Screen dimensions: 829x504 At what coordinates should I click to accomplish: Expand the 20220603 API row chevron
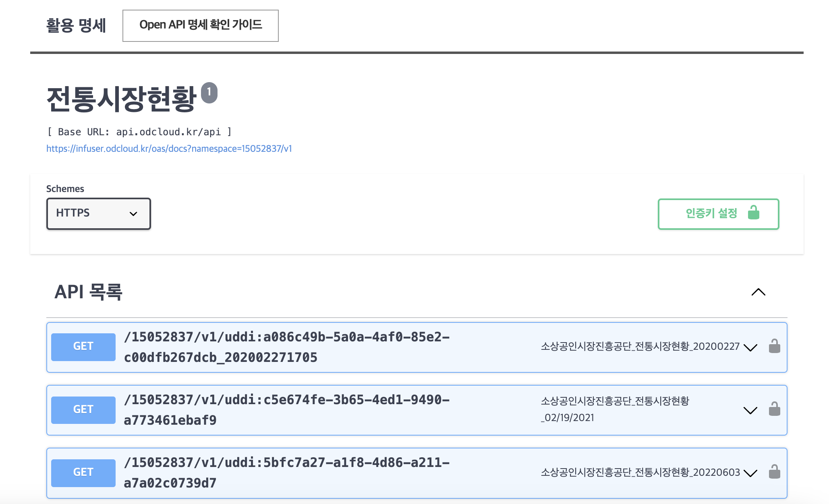tap(750, 473)
